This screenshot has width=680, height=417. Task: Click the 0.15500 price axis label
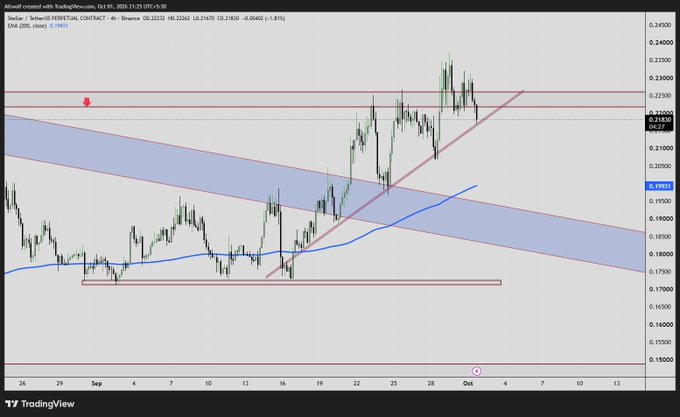coord(660,342)
